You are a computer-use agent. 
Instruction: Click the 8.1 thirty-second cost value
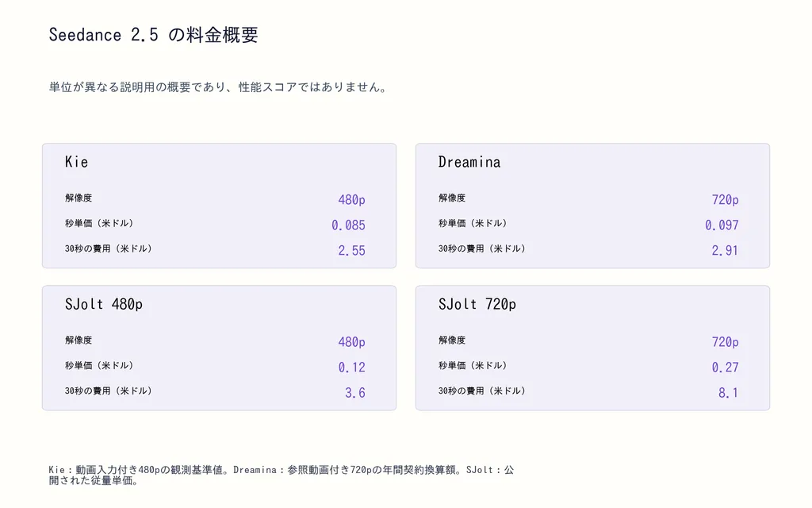pos(728,393)
